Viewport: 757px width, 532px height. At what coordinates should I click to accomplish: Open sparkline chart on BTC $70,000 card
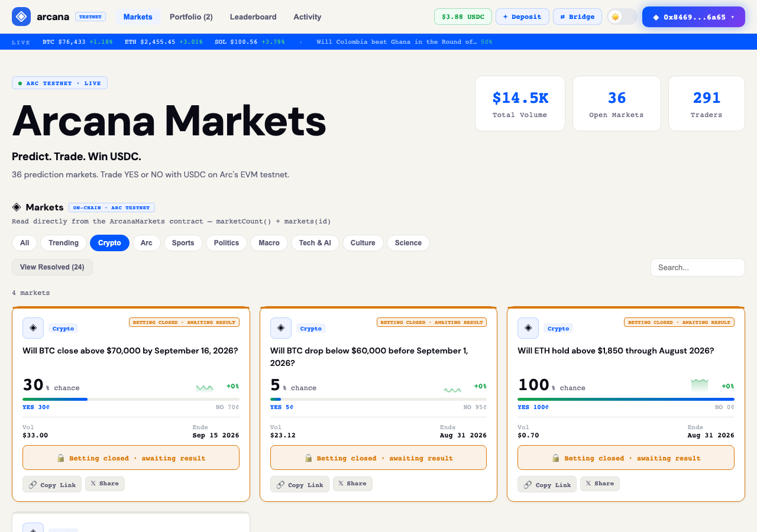pyautogui.click(x=205, y=388)
